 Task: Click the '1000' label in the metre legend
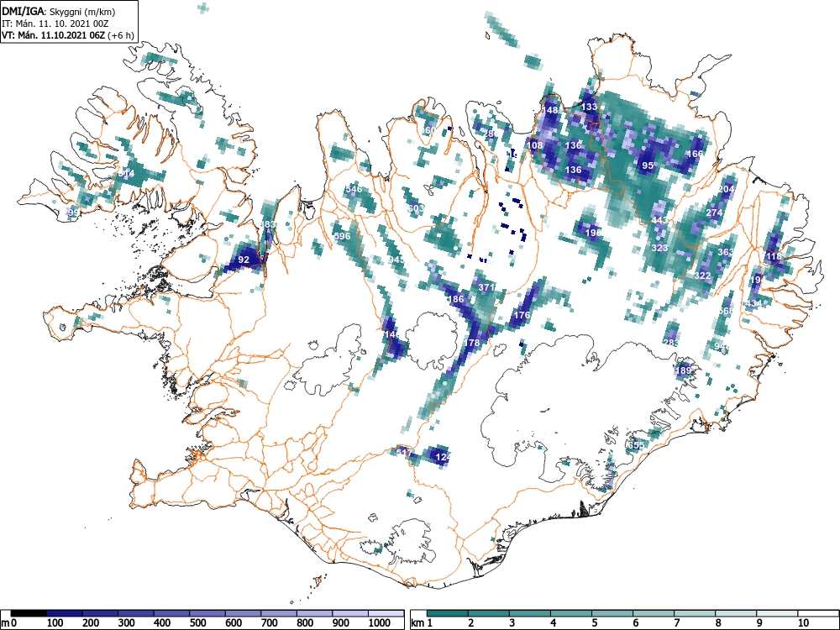(380, 623)
